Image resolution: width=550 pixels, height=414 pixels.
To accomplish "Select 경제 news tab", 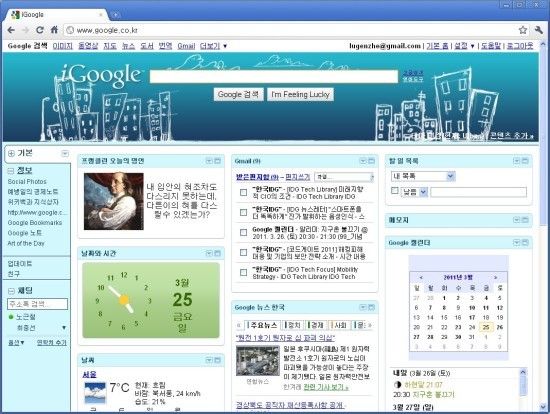I will [x=316, y=325].
